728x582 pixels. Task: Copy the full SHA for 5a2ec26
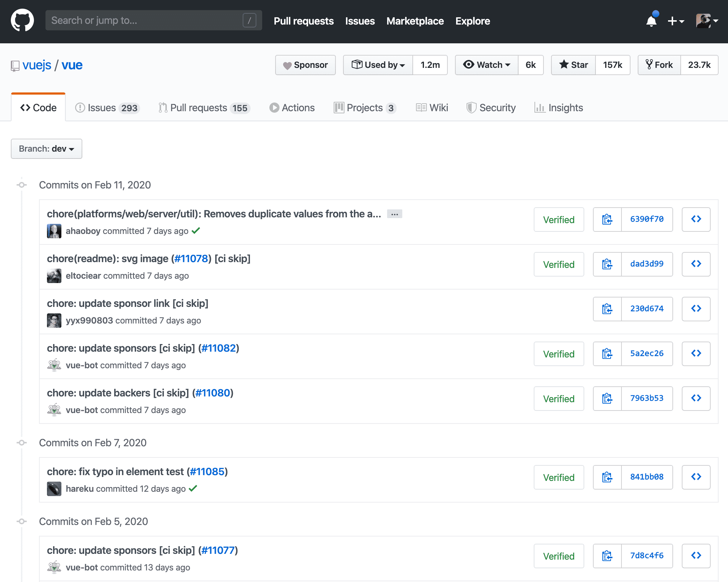pos(607,354)
